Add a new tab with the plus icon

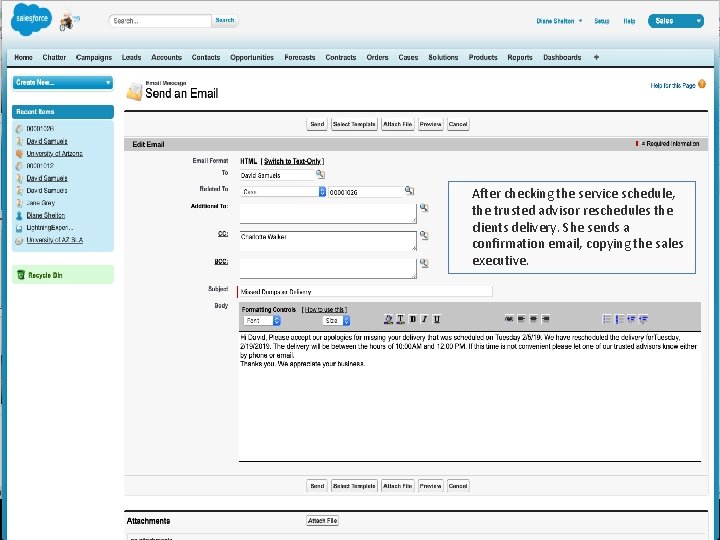[596, 57]
